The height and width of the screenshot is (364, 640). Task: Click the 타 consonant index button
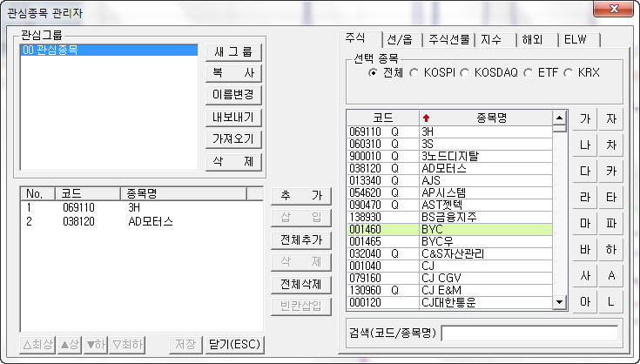[611, 197]
